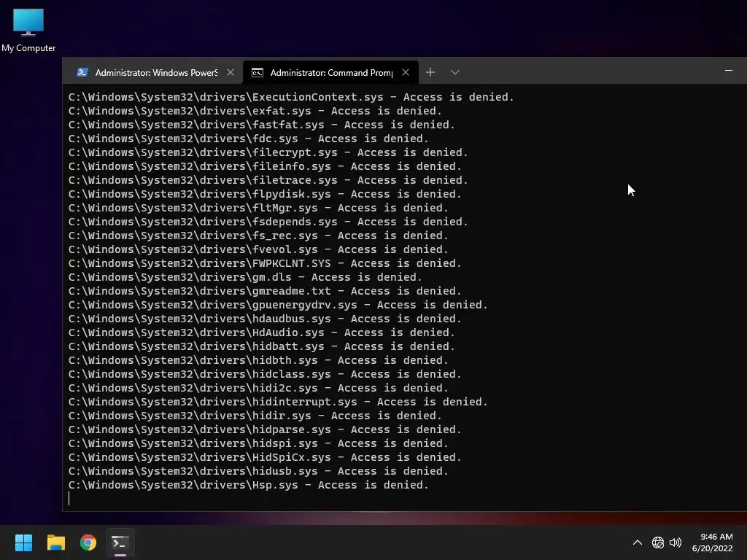Click the fastfat.sys output line
Viewport: 747px width, 560px height.
click(262, 125)
